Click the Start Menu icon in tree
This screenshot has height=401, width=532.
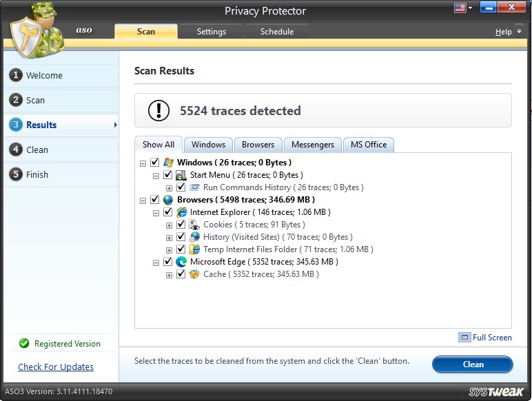(x=181, y=175)
